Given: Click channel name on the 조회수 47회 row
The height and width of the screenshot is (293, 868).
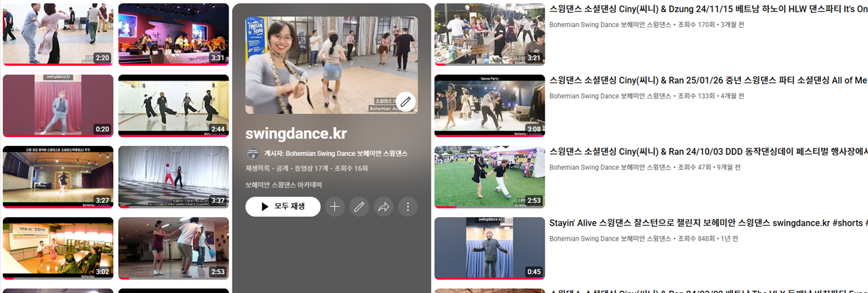Looking at the screenshot, I should click(610, 168).
